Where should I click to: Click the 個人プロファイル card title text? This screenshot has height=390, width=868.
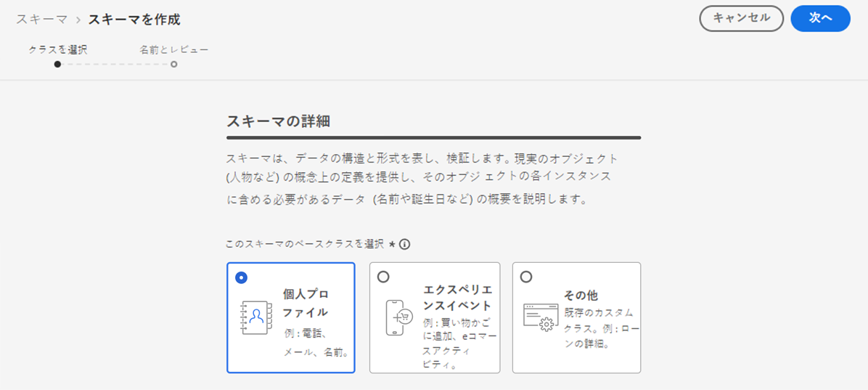(x=306, y=304)
